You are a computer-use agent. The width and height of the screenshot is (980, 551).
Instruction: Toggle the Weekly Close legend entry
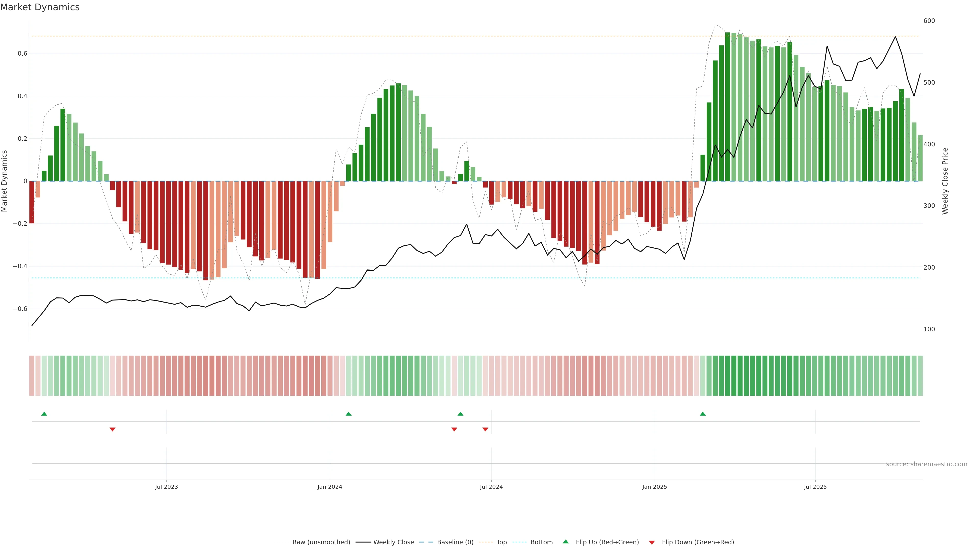click(x=393, y=542)
